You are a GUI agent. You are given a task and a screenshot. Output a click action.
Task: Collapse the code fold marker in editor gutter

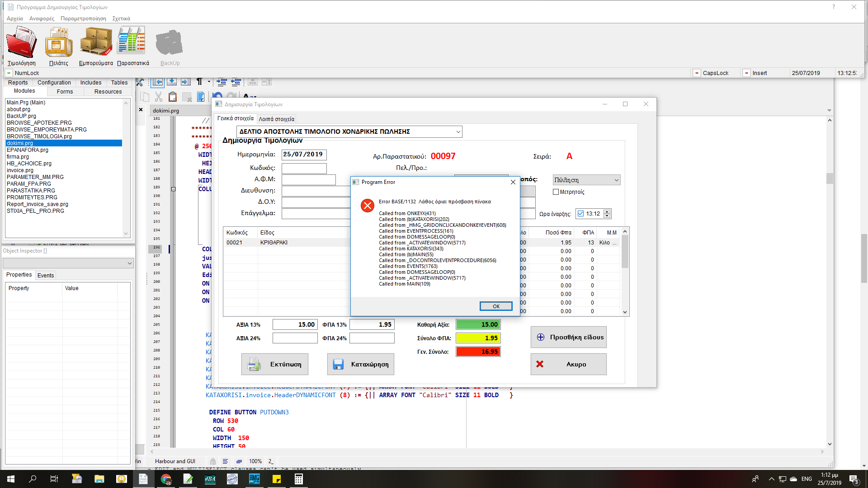[x=173, y=189]
